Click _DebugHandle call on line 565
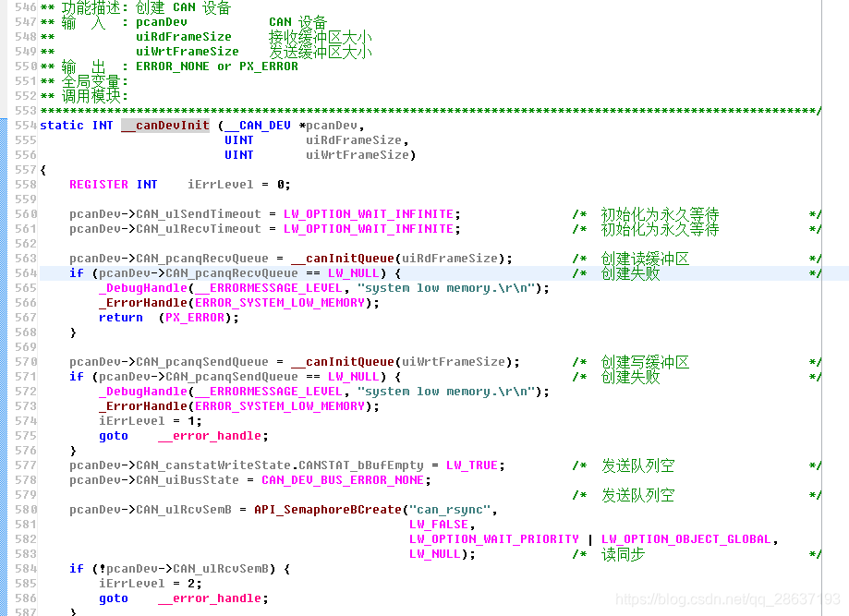849x616 pixels. pyautogui.click(x=143, y=288)
